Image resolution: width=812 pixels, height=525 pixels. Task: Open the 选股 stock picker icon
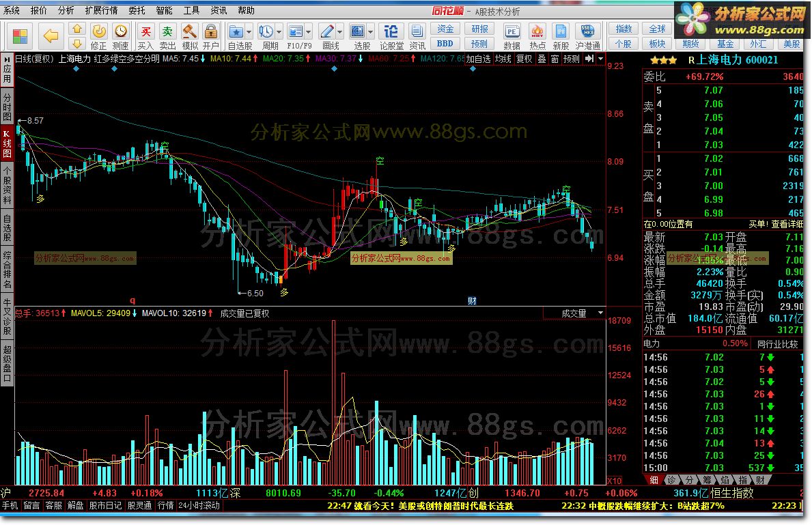pos(358,31)
